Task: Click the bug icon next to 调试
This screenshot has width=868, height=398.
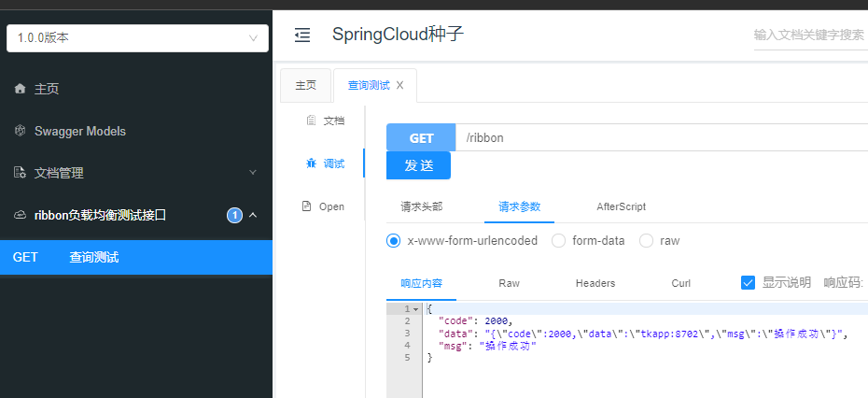Action: 311,163
